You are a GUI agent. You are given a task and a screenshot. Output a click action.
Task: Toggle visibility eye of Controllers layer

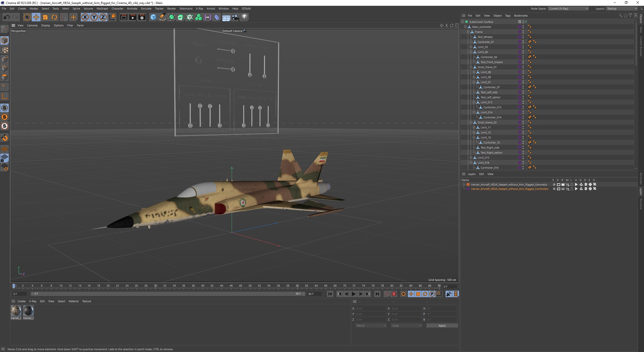point(558,189)
